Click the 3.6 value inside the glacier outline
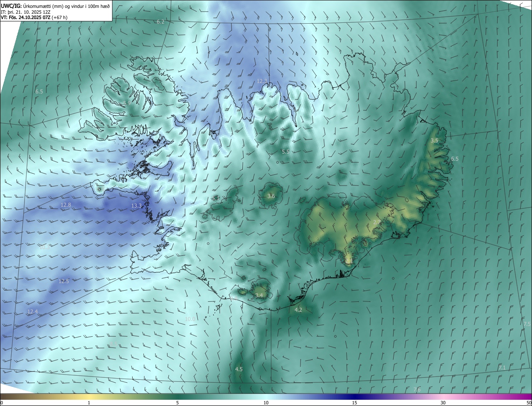This screenshot has width=532, height=406. click(x=271, y=196)
